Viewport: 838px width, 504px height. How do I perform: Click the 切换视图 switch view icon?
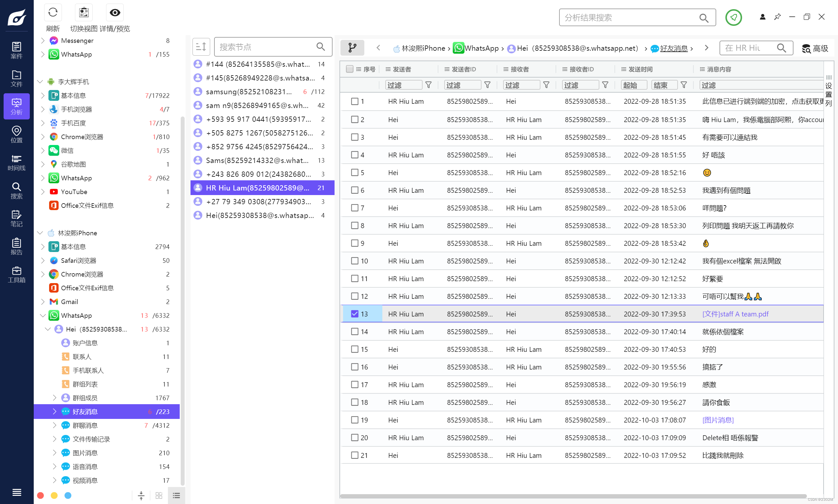click(x=83, y=13)
